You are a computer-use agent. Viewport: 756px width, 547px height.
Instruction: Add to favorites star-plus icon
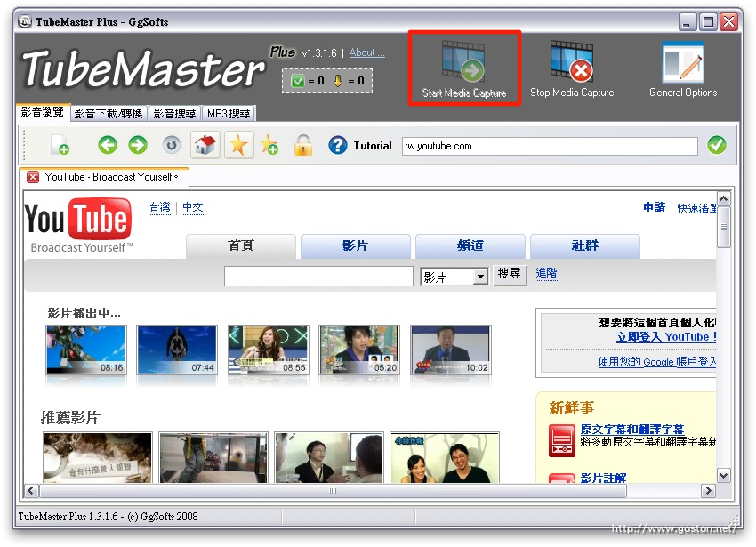click(x=269, y=145)
